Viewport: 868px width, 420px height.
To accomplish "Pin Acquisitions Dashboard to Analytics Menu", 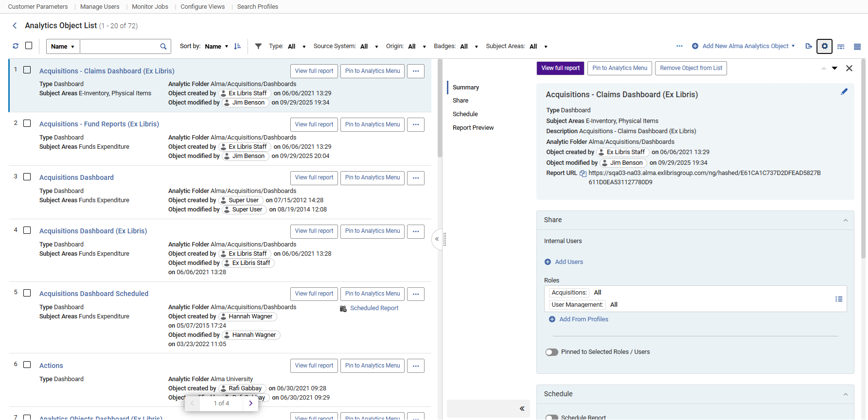I will (372, 178).
